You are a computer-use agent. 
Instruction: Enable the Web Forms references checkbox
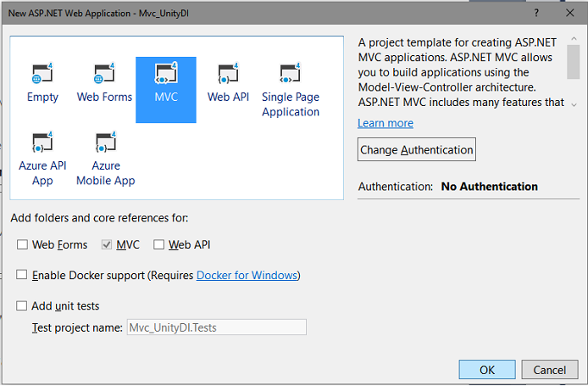[22, 244]
